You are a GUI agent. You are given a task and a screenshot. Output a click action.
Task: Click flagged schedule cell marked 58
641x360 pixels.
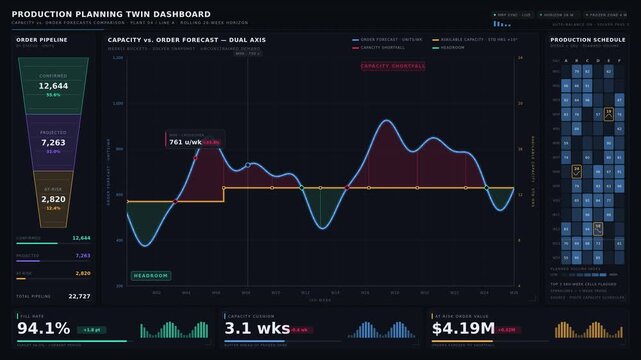[598, 228]
